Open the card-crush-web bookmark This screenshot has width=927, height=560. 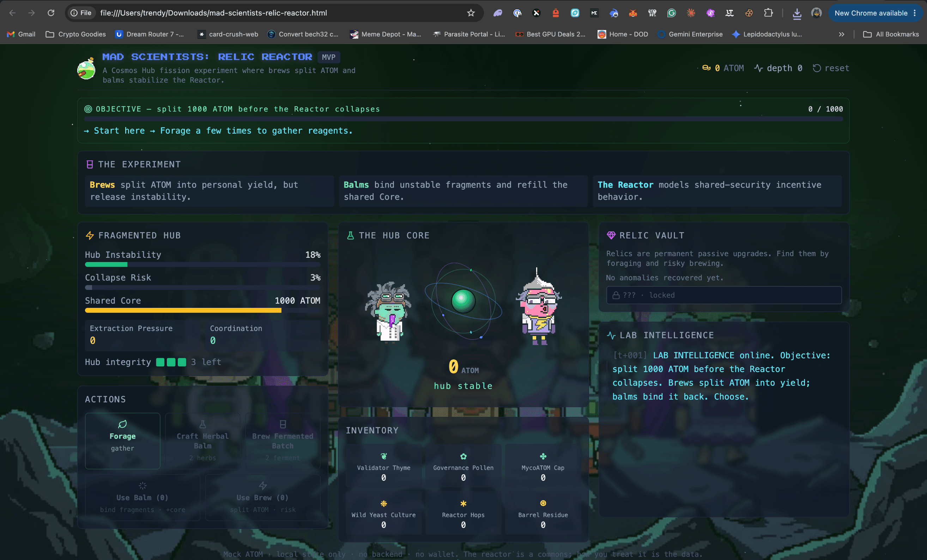228,34
